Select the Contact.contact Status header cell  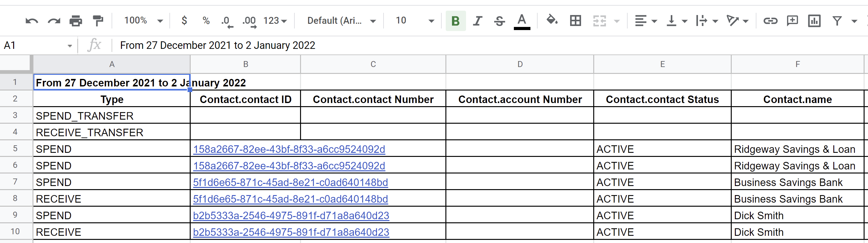point(662,99)
